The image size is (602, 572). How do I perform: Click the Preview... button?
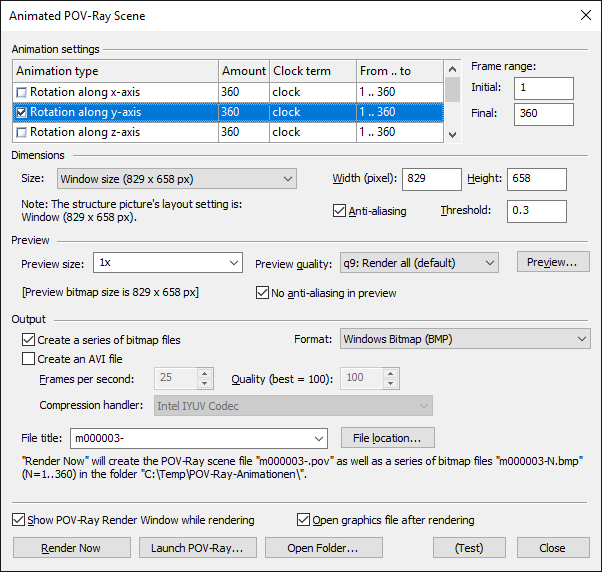coord(552,262)
